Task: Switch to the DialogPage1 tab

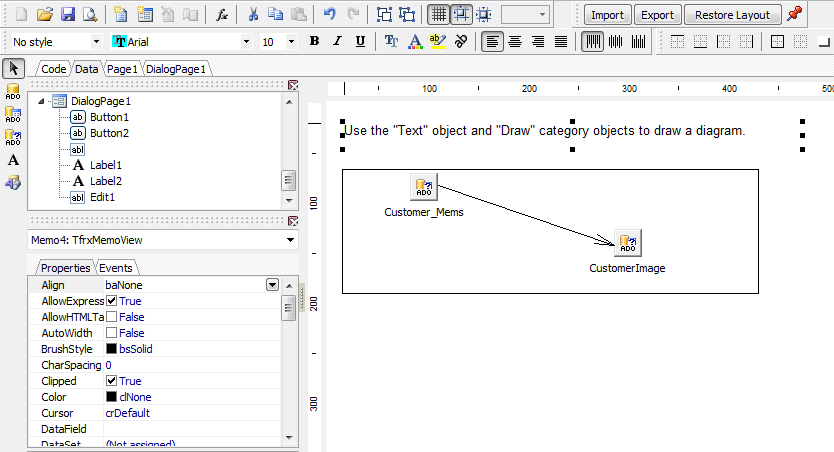Action: 176,69
